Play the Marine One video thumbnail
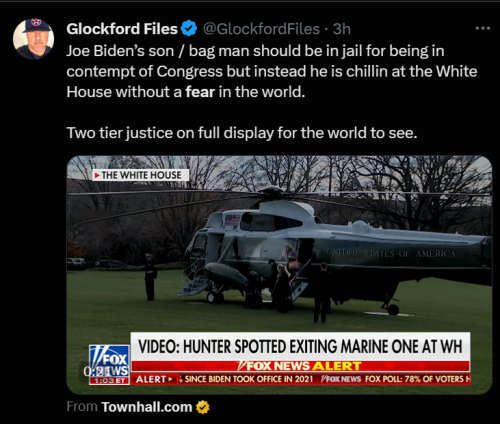 click(279, 275)
